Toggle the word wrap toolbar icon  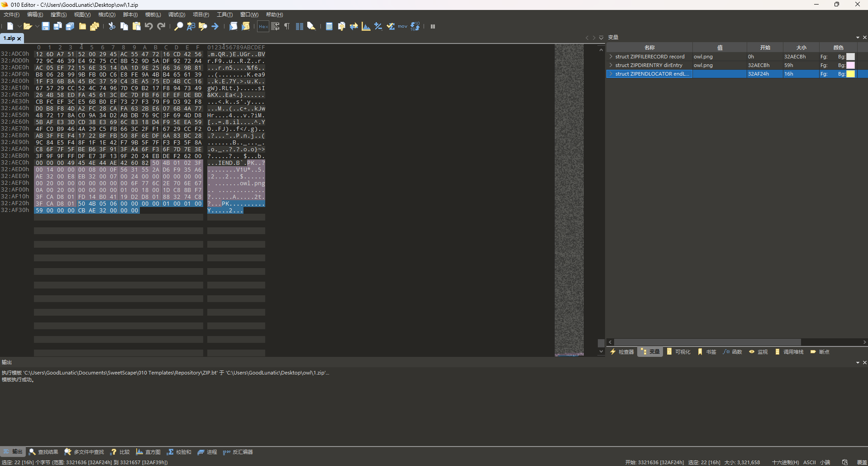[275, 26]
